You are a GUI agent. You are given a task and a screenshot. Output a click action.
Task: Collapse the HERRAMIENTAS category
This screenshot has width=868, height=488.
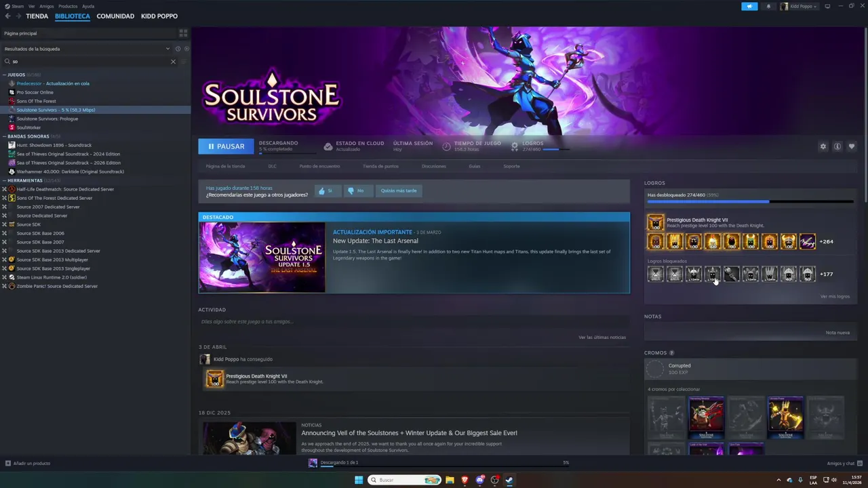4,180
